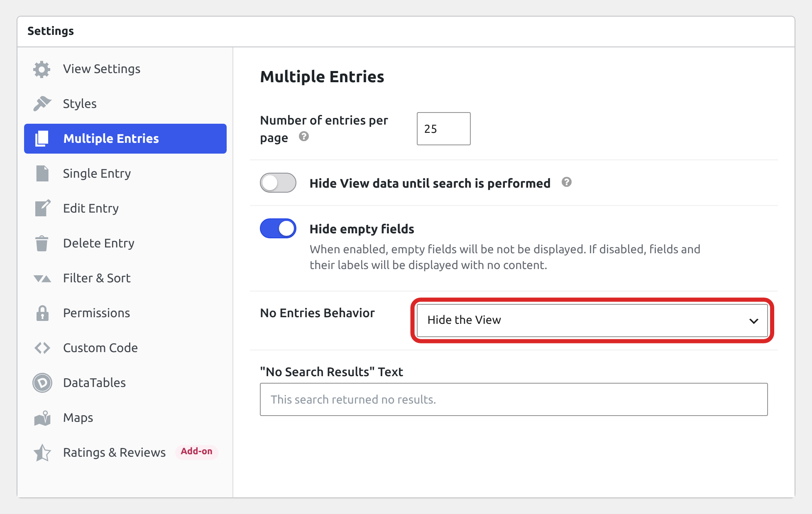Open the Delete Entry settings tab
This screenshot has height=514, width=812.
(x=125, y=243)
